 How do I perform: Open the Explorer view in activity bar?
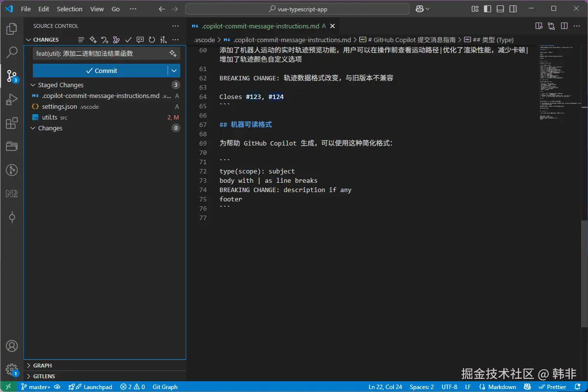12,29
